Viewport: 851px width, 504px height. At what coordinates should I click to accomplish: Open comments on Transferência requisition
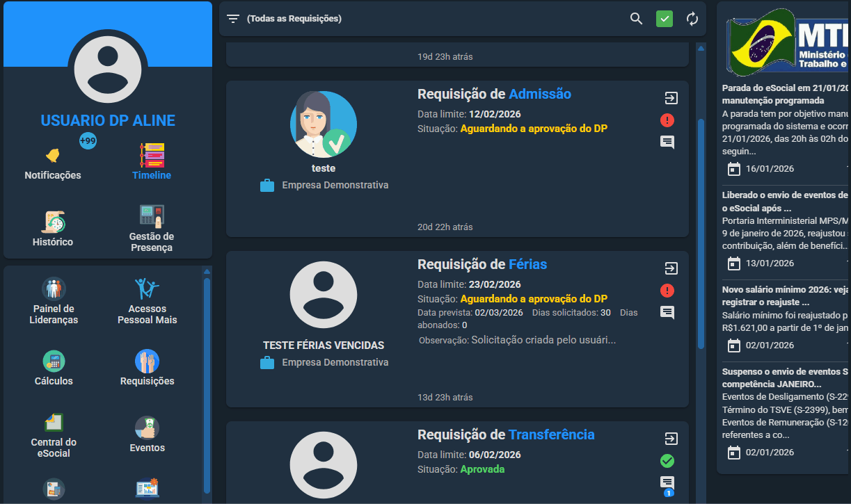pos(667,483)
